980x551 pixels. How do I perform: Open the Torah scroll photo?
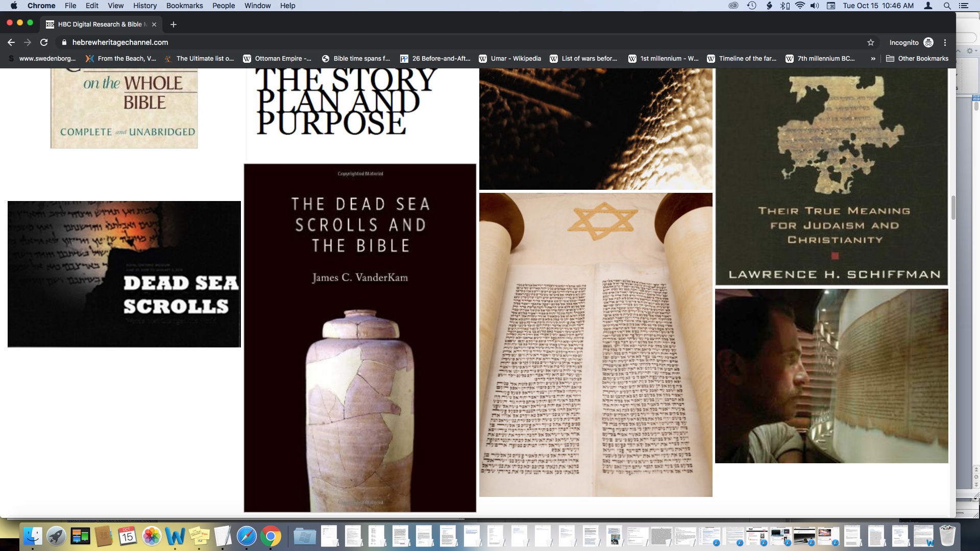pos(596,345)
